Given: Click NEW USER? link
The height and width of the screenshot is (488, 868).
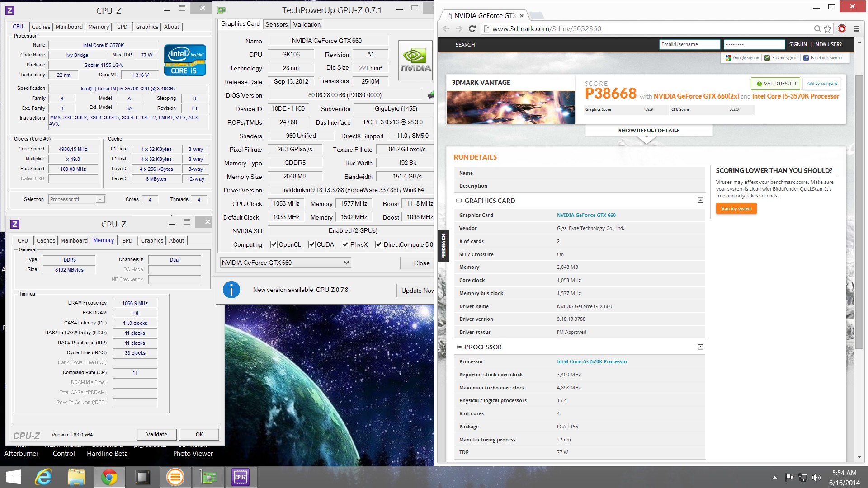Looking at the screenshot, I should click(x=828, y=44).
